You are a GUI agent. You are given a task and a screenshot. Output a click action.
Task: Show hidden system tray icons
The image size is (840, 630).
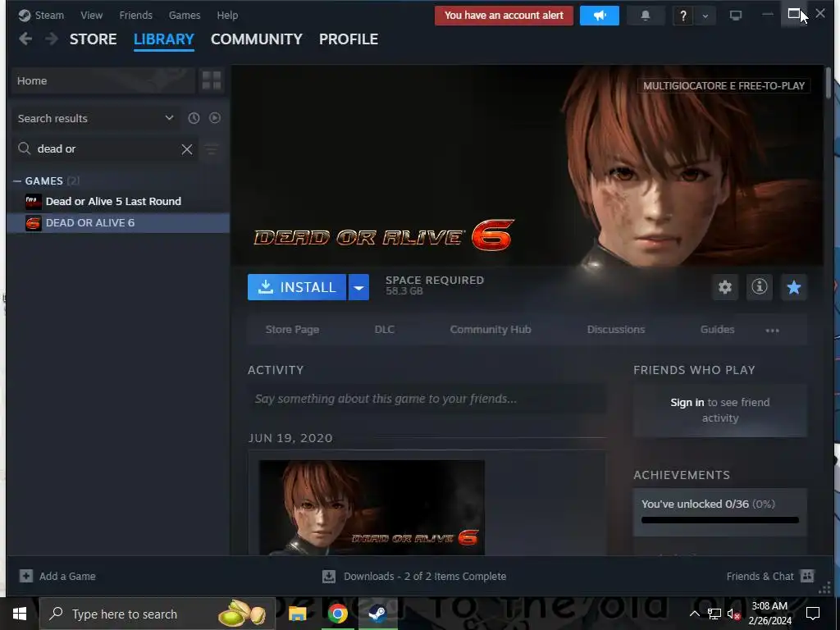694,614
